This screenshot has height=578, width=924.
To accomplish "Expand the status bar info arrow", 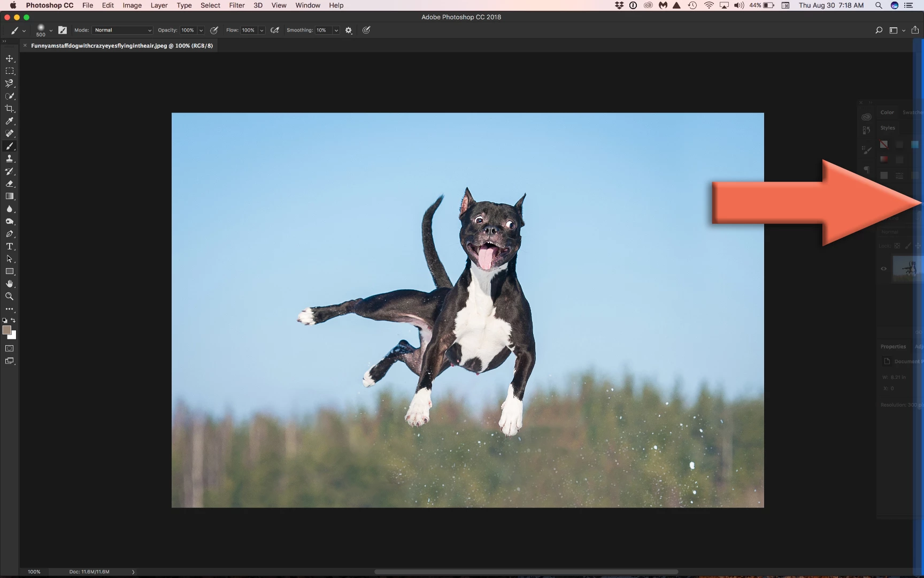I will [x=133, y=572].
